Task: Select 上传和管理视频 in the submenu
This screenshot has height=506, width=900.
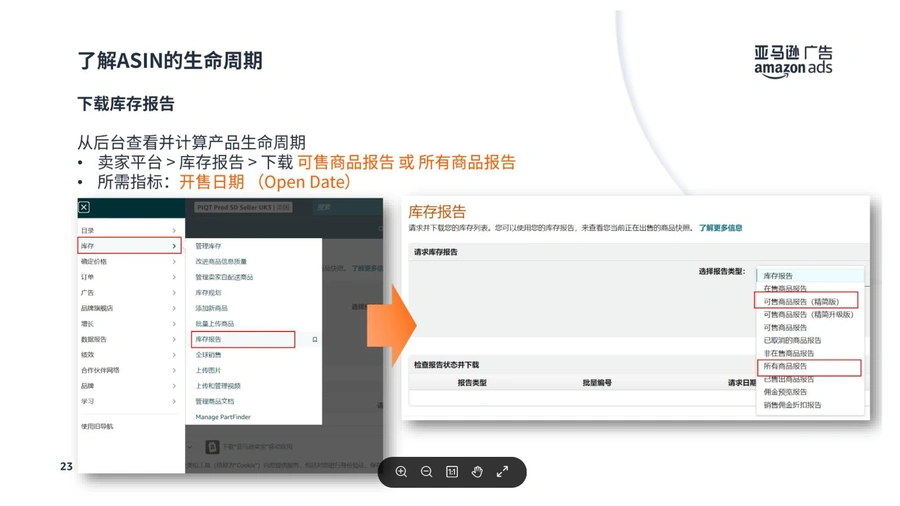Action: pos(218,386)
